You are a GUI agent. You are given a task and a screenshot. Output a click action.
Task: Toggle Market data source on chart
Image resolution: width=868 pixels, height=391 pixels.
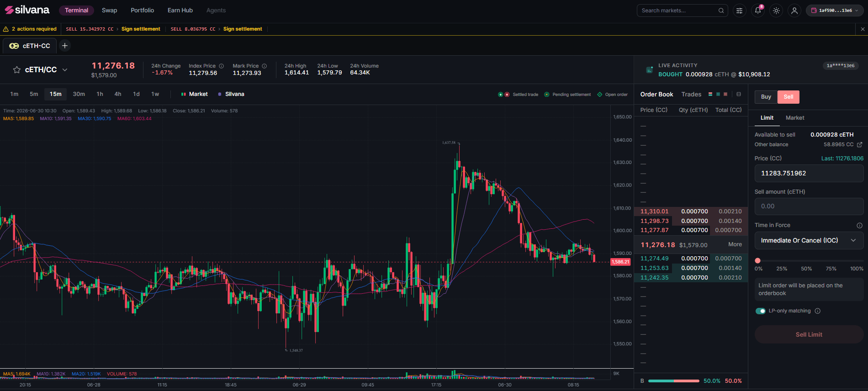pos(195,94)
